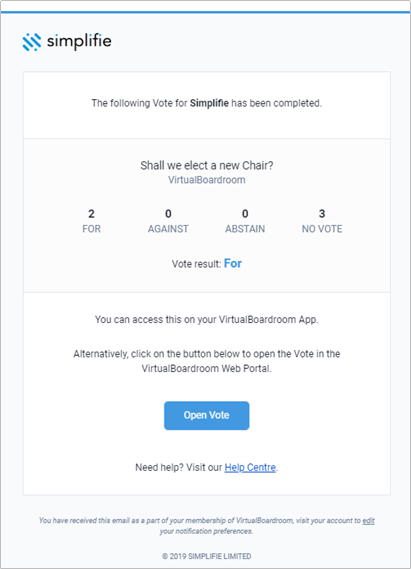Click the ABSTAIN vote count
This screenshot has height=569, width=411.
click(x=245, y=214)
